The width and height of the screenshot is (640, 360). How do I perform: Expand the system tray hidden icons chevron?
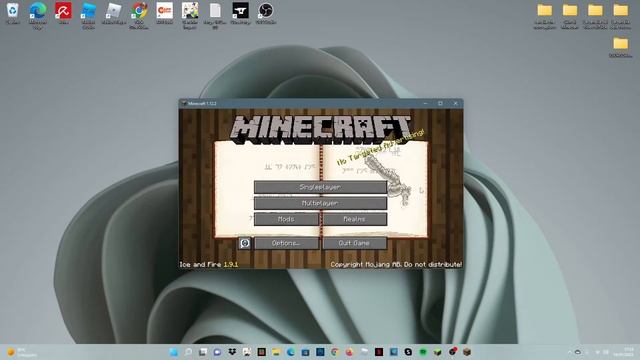[x=569, y=352]
